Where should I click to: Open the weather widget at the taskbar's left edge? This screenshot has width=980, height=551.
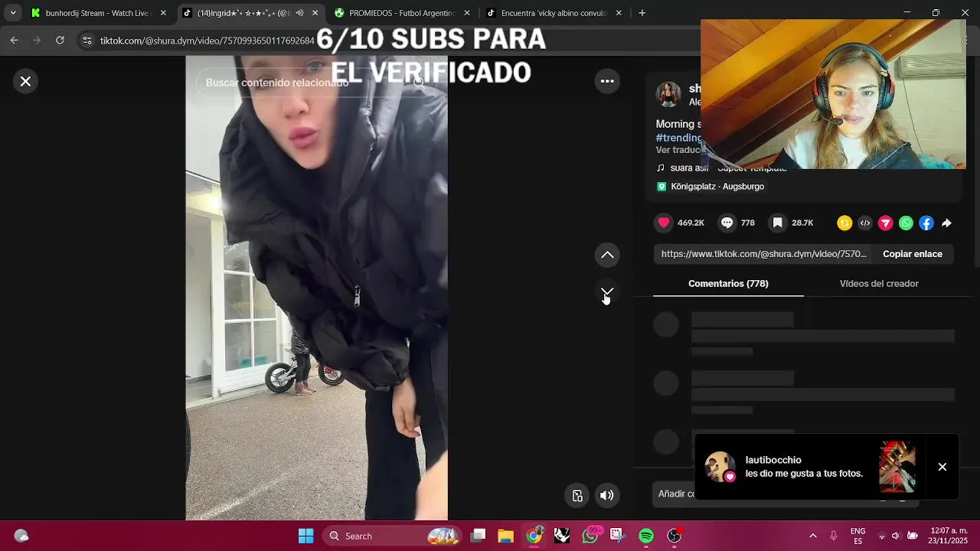click(x=21, y=536)
